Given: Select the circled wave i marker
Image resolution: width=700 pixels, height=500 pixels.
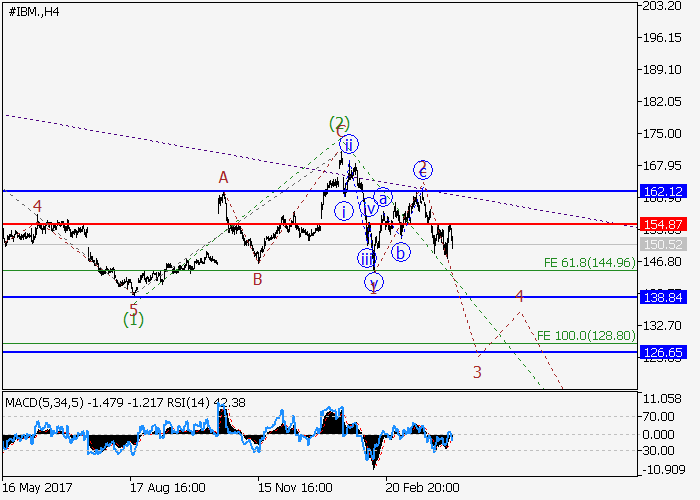Looking at the screenshot, I should (x=342, y=210).
